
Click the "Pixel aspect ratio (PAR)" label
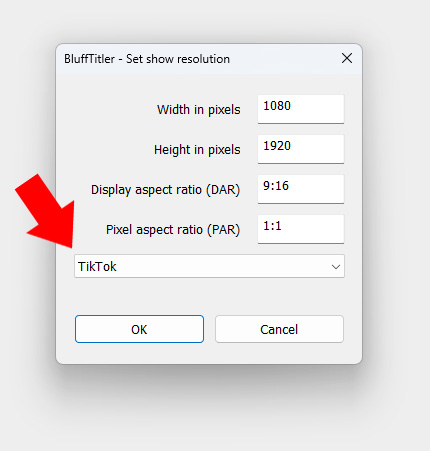click(173, 230)
